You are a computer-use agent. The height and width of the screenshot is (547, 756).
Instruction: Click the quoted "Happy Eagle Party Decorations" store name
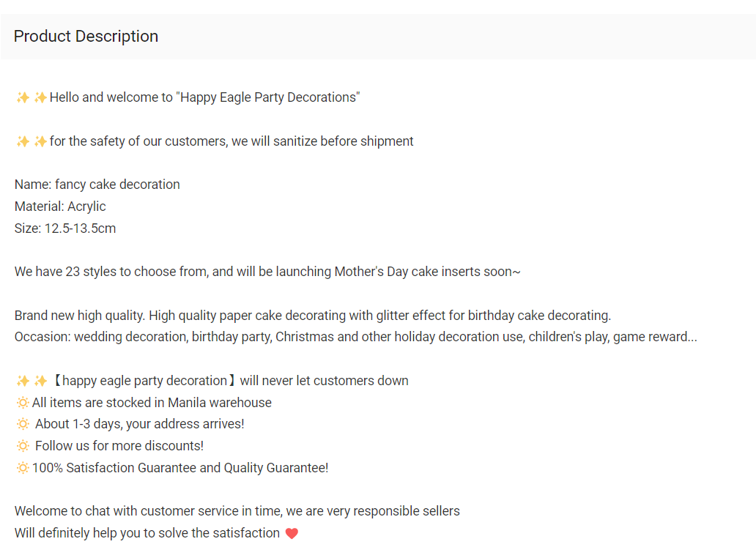[268, 97]
